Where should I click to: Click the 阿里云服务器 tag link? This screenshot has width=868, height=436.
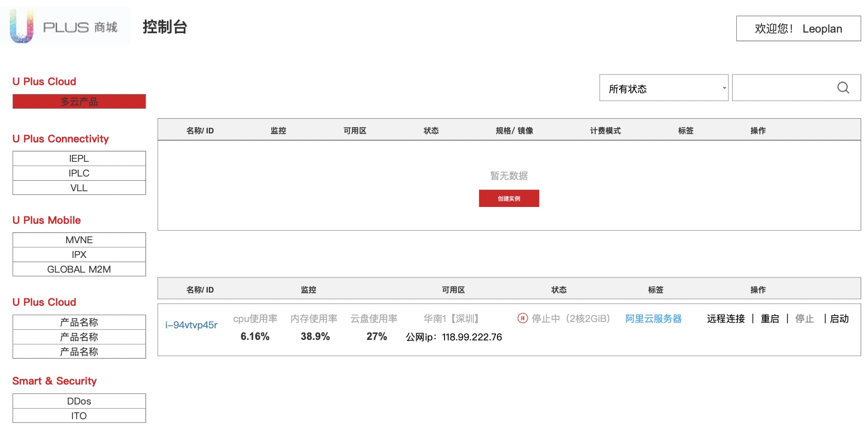[x=653, y=319]
